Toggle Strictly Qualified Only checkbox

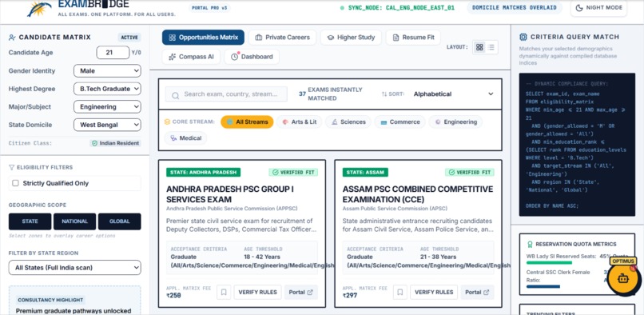click(x=16, y=183)
